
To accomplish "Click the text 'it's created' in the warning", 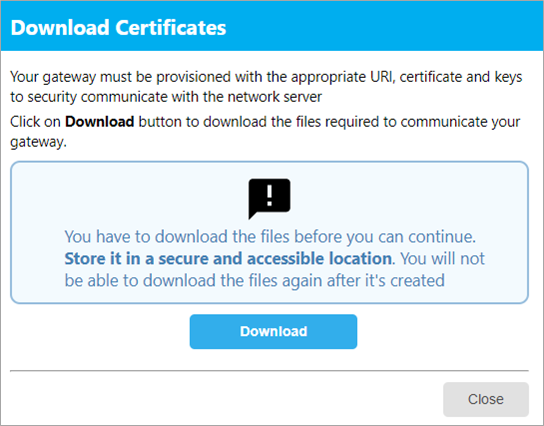I will pyautogui.click(x=404, y=280).
